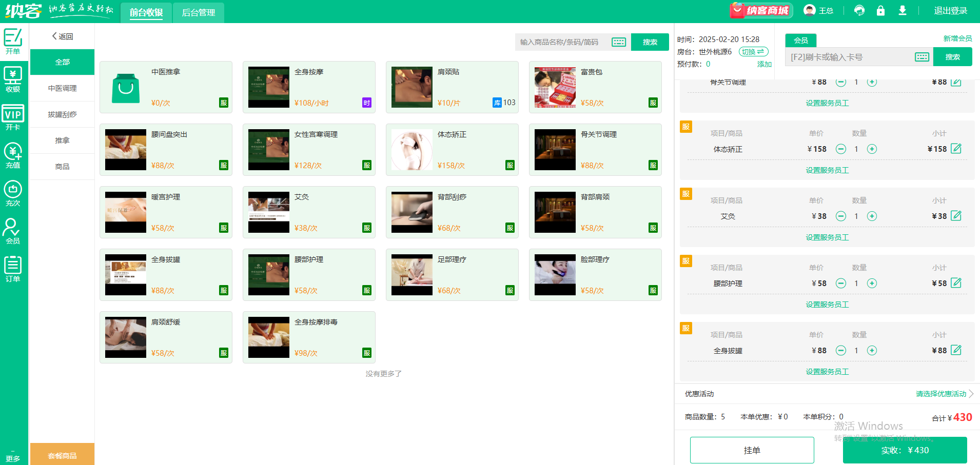Set service staff for 全身拔罐
This screenshot has height=465, width=980.
click(827, 372)
